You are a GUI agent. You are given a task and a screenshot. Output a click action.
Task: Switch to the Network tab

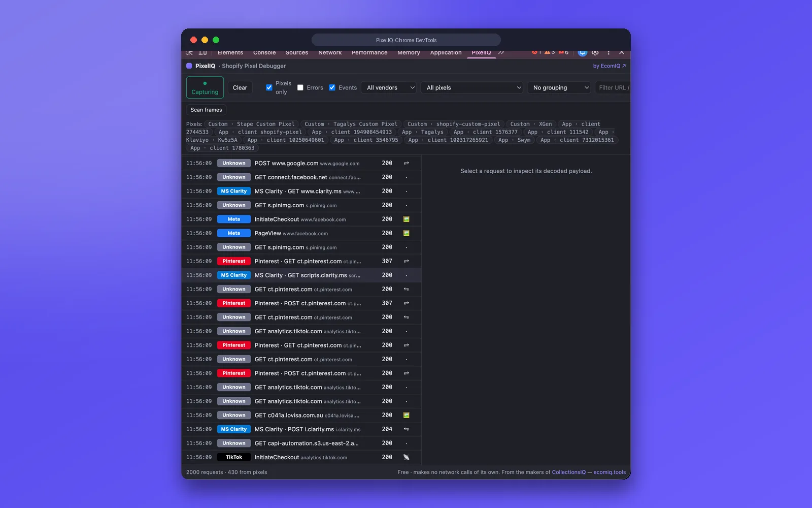(x=330, y=52)
